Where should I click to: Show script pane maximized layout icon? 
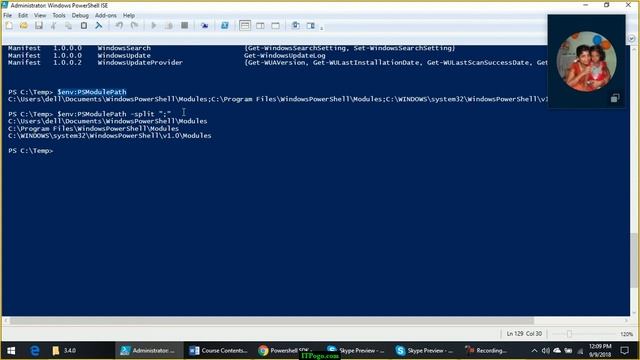click(276, 26)
